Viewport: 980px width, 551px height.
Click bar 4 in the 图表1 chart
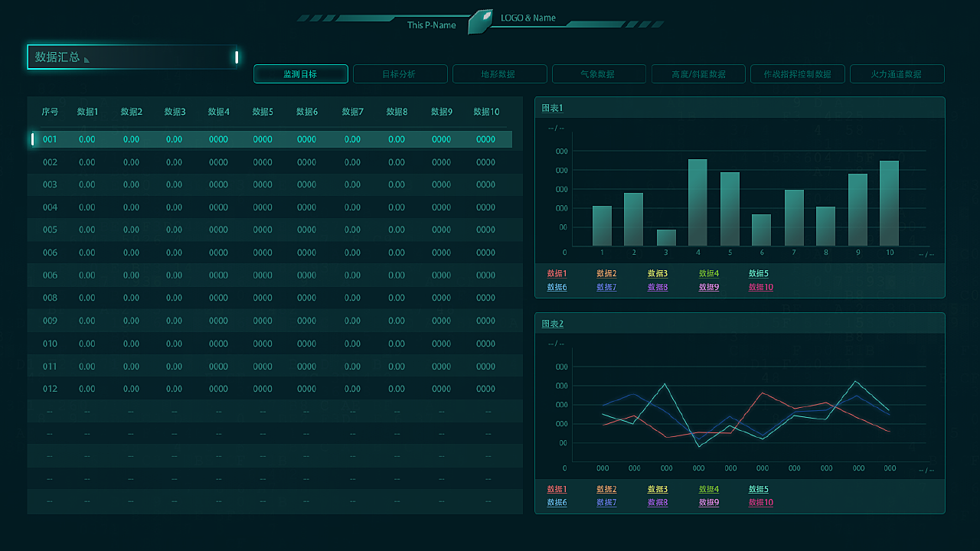(x=697, y=202)
